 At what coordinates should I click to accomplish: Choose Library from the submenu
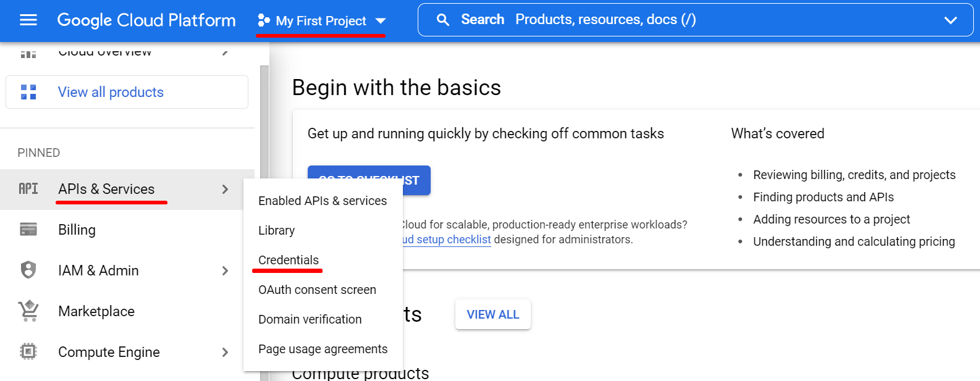pyautogui.click(x=323, y=230)
